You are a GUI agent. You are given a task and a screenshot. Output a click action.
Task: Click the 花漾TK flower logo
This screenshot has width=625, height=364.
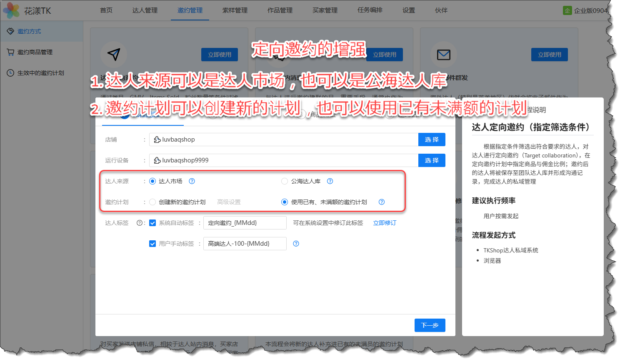coord(11,10)
